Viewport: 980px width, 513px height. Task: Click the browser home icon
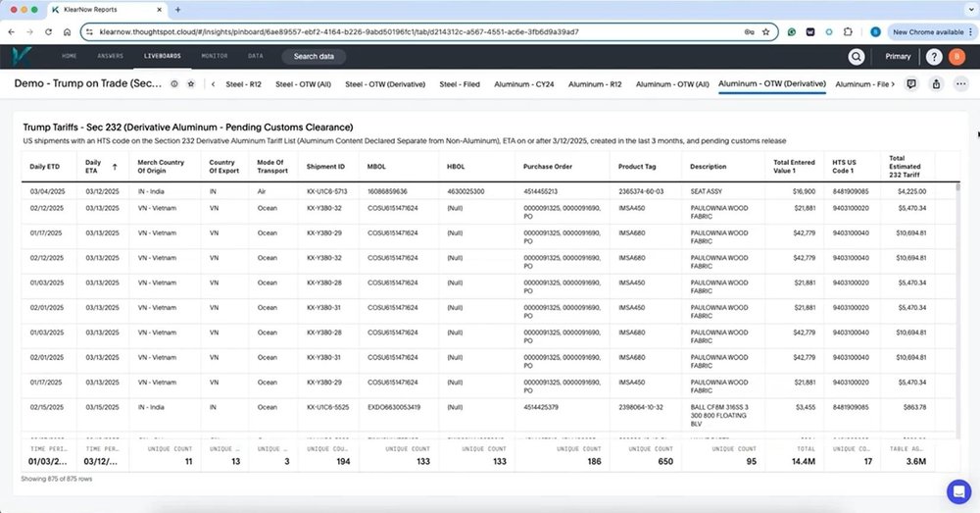click(x=67, y=32)
